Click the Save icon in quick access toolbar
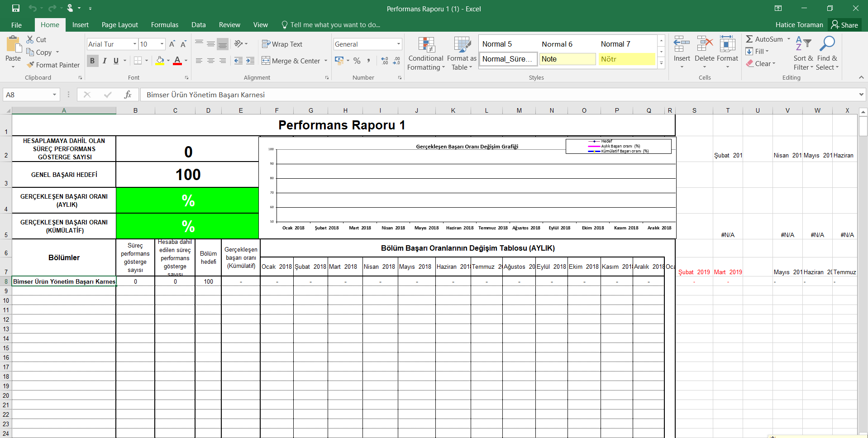 (16, 8)
